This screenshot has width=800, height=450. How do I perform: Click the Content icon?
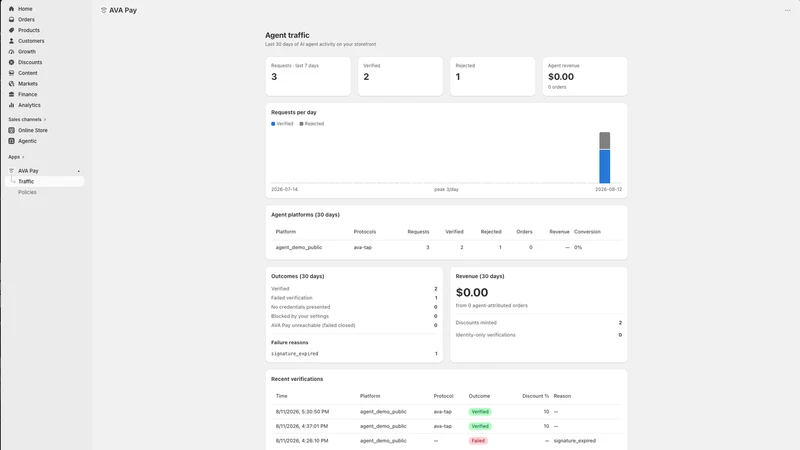point(11,73)
